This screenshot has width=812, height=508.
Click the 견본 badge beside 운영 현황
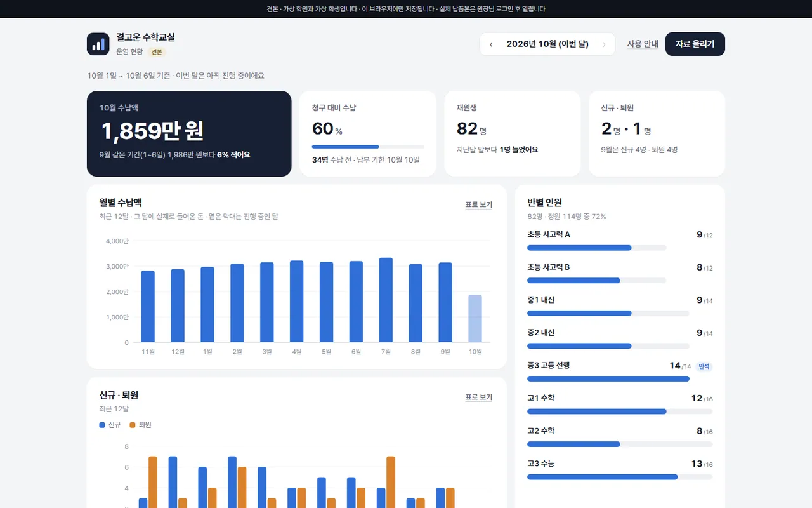[x=157, y=52]
